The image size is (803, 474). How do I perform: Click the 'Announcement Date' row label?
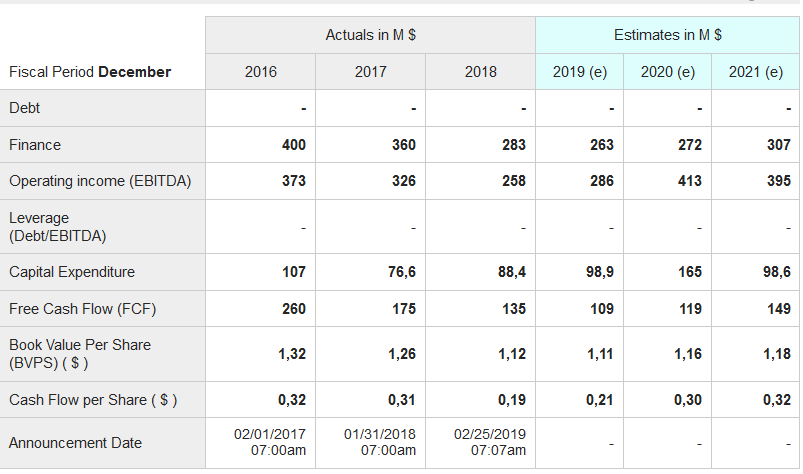pyautogui.click(x=76, y=443)
